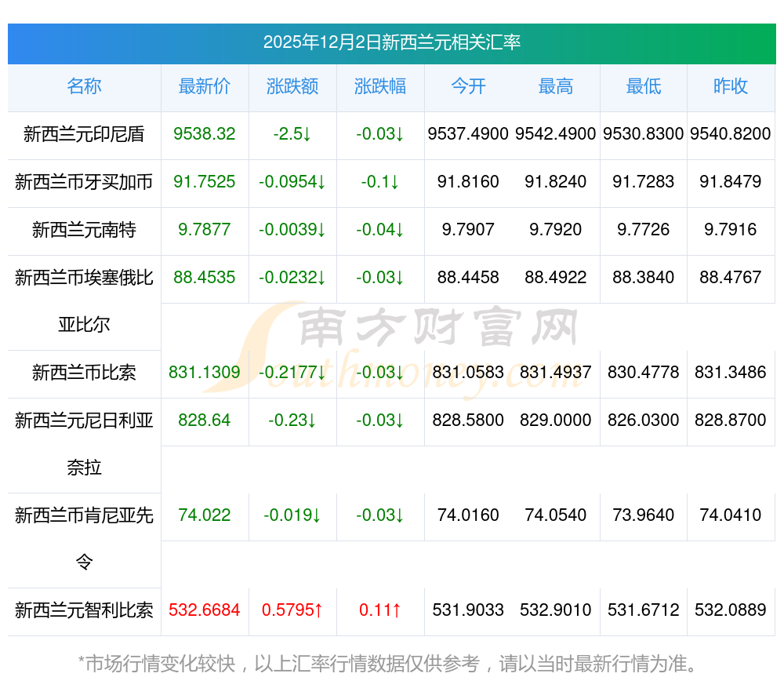
Task: Click the 昨收 column header
Action: [731, 86]
